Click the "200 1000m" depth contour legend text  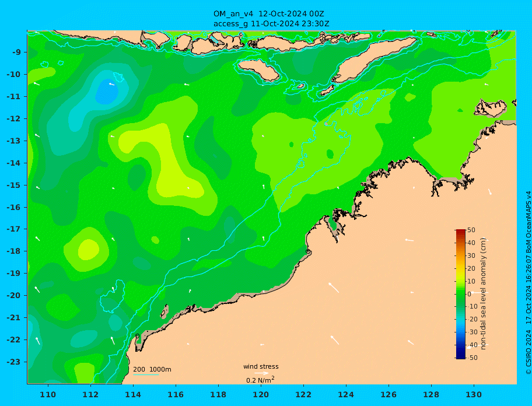pos(152,369)
